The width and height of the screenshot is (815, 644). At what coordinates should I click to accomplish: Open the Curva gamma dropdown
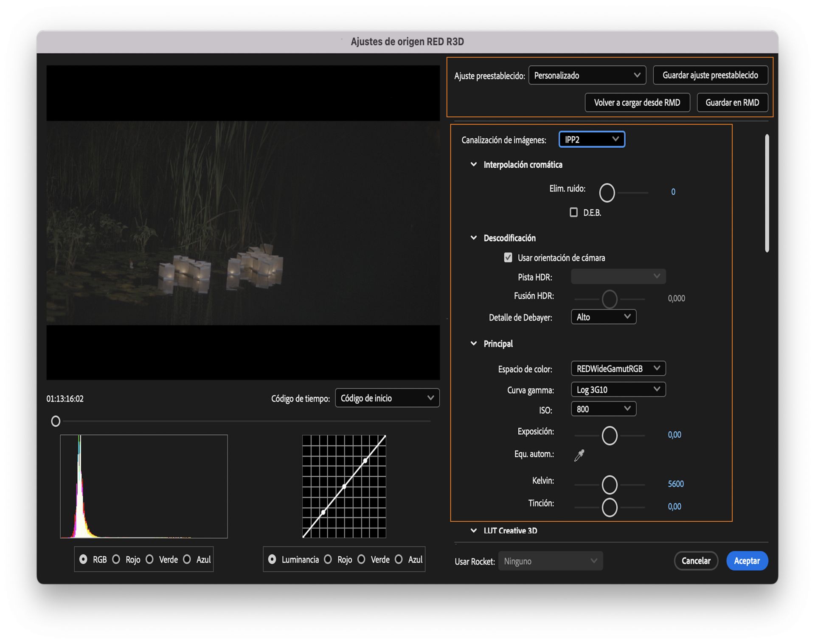(x=618, y=389)
